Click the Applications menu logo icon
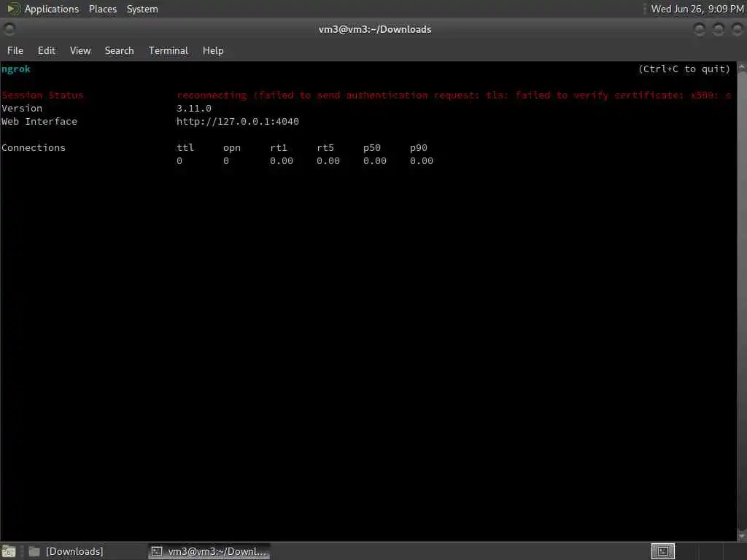Image resolution: width=747 pixels, height=560 pixels. 13,9
